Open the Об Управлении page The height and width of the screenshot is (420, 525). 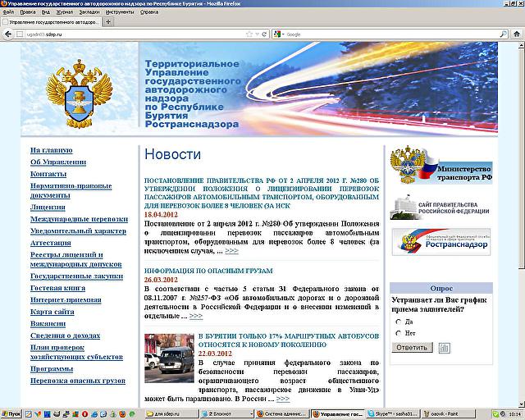coord(58,162)
